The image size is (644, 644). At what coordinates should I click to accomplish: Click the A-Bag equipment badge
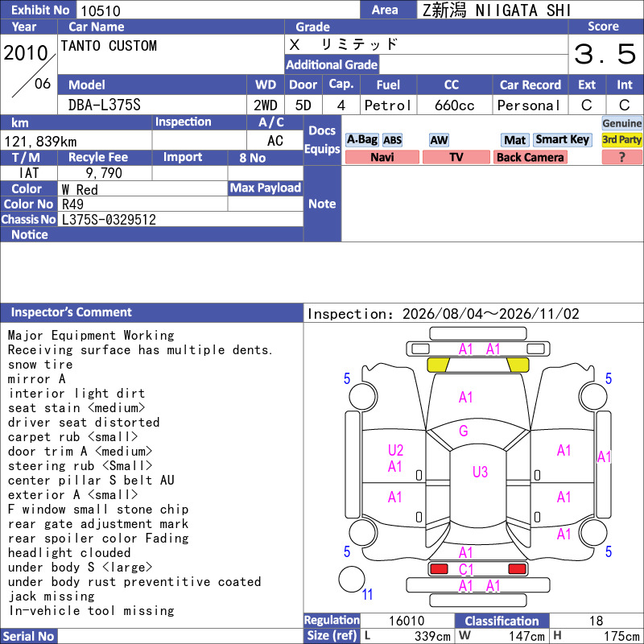(x=361, y=140)
